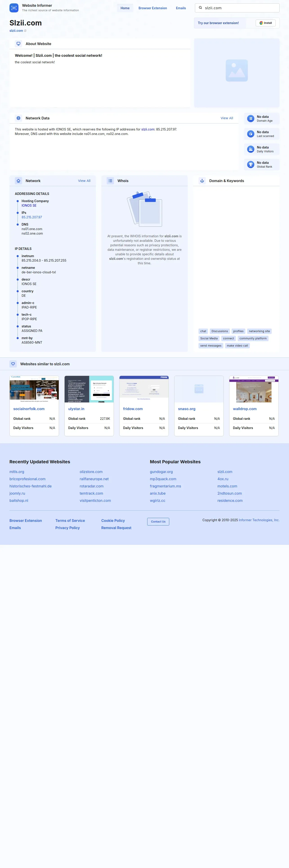Open the ulystar.in title link
289x868 pixels.
click(76, 409)
